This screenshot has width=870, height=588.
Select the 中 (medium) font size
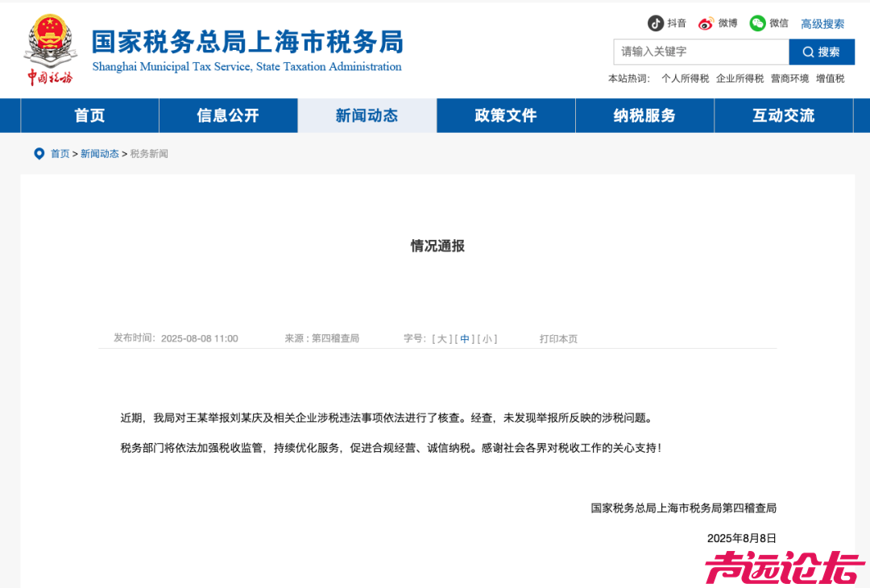[x=465, y=338]
